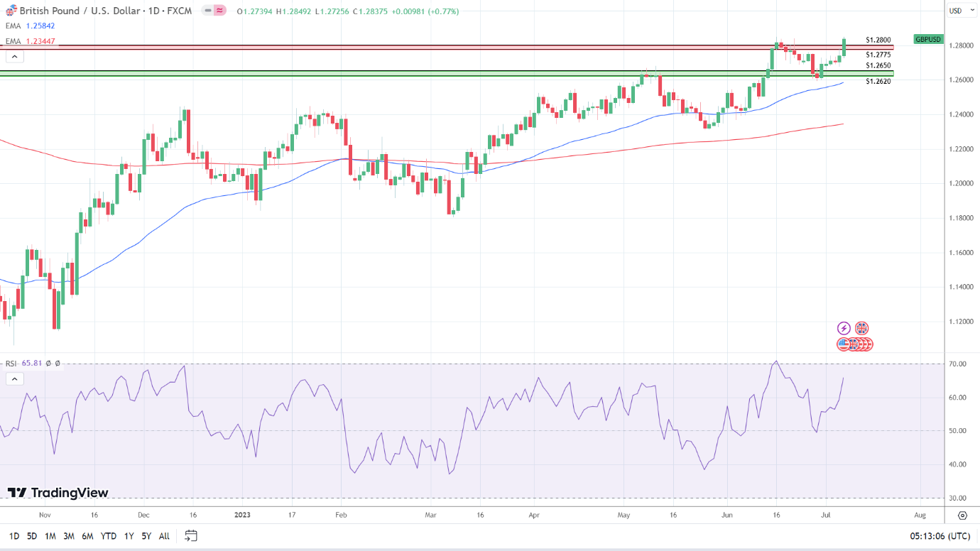The image size is (980, 551).
Task: Click the UK flag event marker next to the lightning bolt
Action: 861,328
